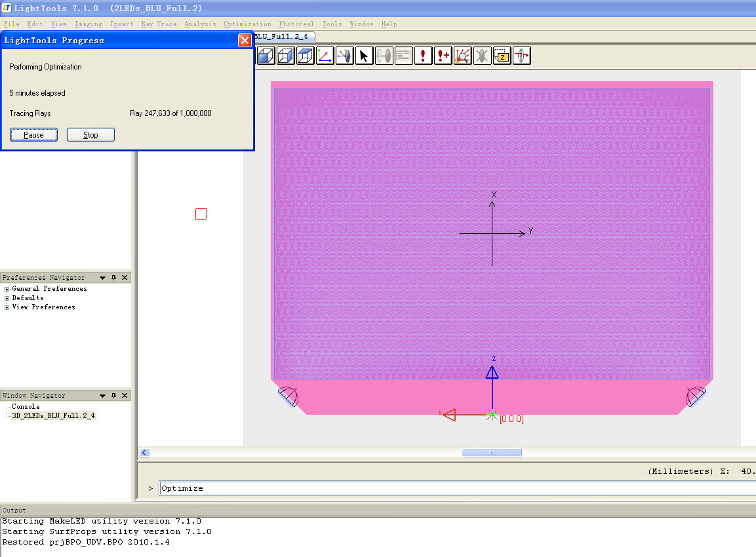756x557 pixels.
Task: Select the General Preferences label
Action: 50,288
